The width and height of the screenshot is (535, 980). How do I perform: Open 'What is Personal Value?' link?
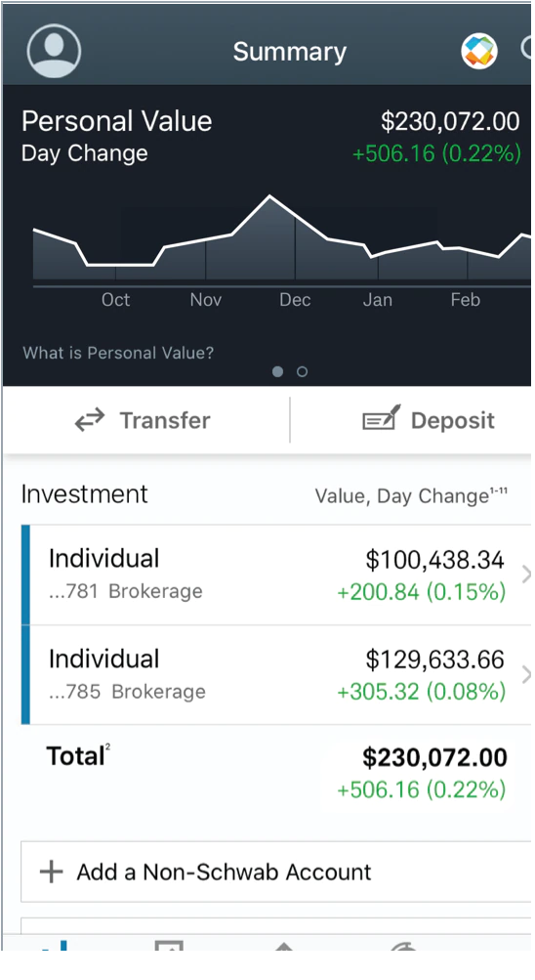(118, 353)
